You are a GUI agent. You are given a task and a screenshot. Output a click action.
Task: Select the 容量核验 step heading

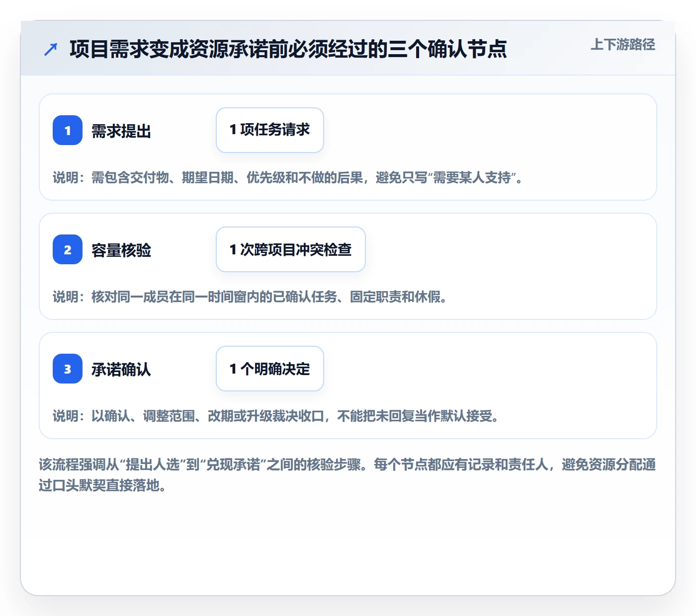click(121, 250)
